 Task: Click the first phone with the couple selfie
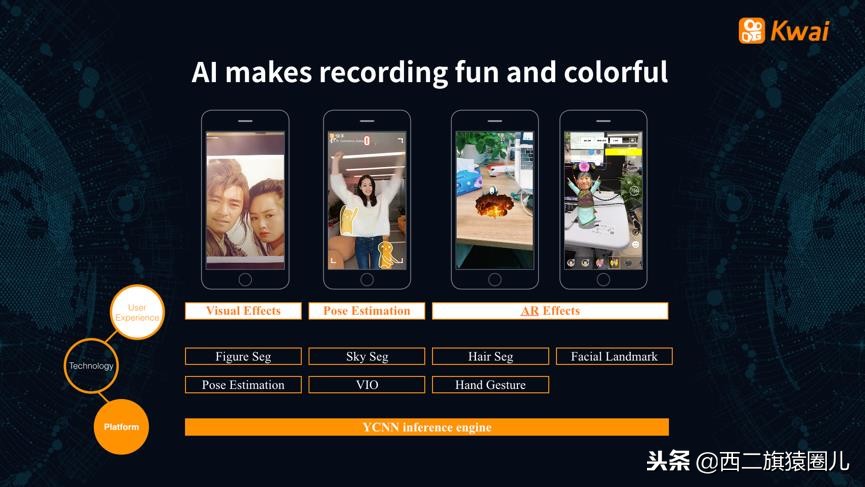click(x=245, y=200)
